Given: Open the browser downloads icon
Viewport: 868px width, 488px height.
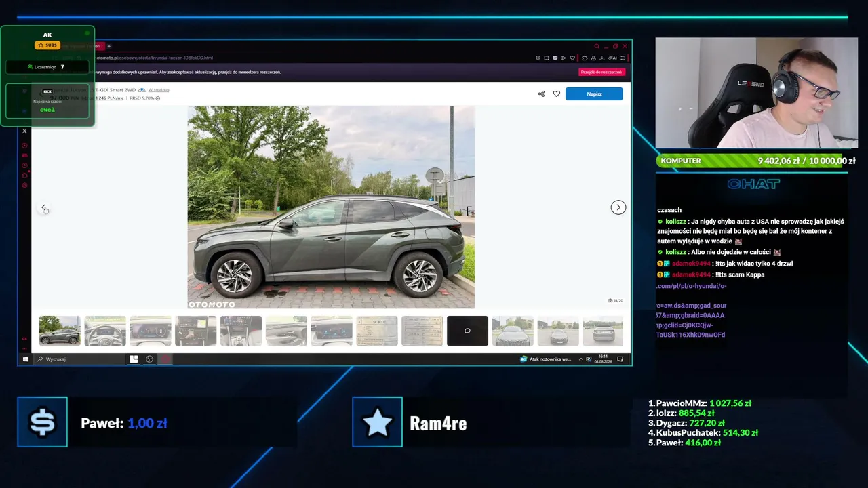Looking at the screenshot, I should coord(602,58).
